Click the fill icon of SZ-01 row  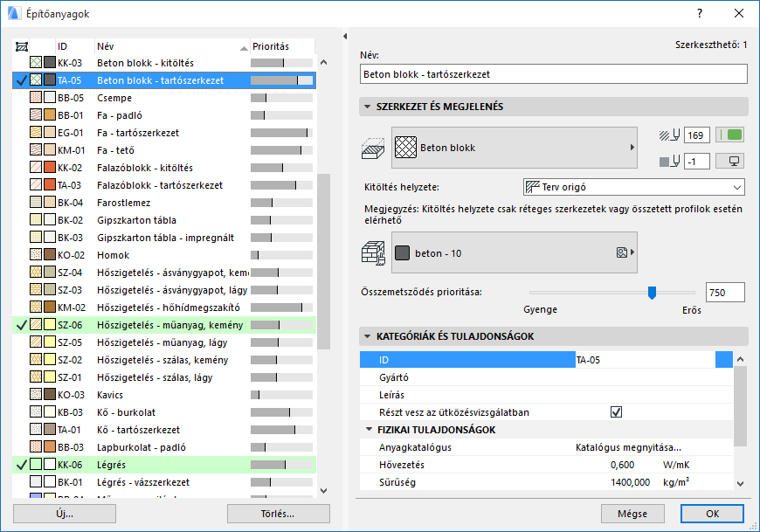pyautogui.click(x=36, y=377)
